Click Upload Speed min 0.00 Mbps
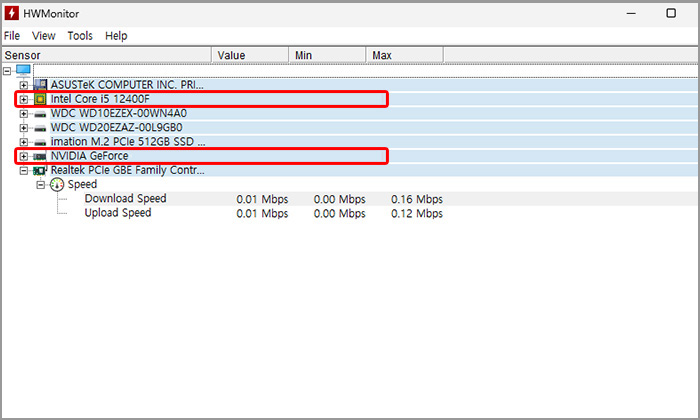700x420 pixels. point(339,213)
